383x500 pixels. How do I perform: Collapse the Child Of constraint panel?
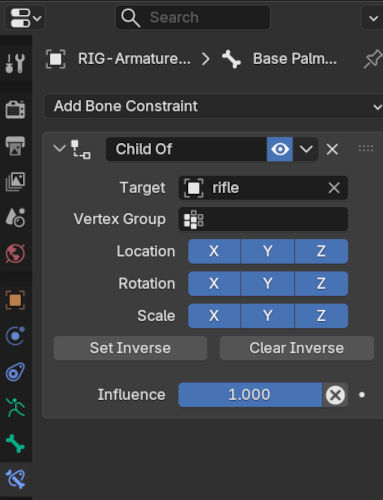click(x=59, y=148)
